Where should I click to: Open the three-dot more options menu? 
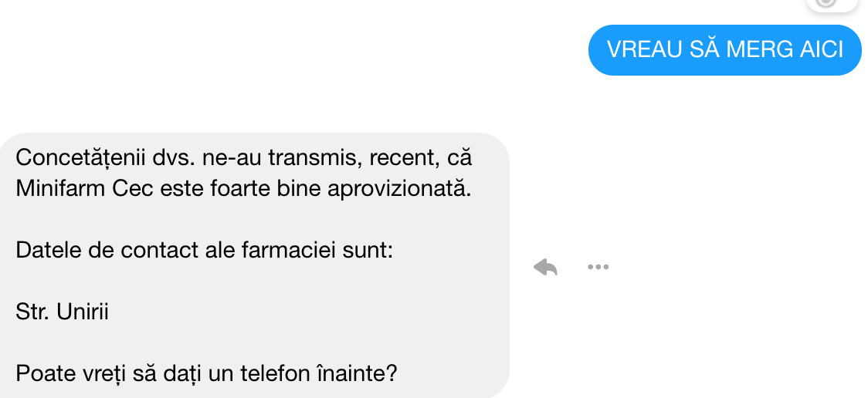click(598, 267)
